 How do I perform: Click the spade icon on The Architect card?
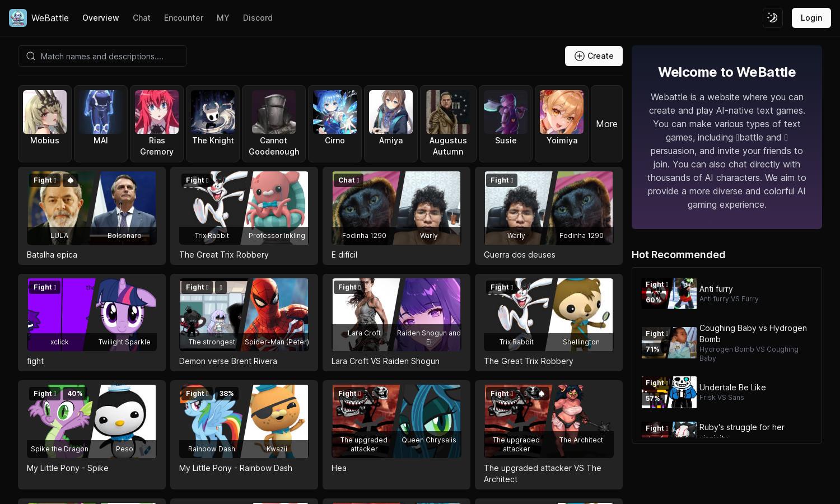pyautogui.click(x=541, y=394)
